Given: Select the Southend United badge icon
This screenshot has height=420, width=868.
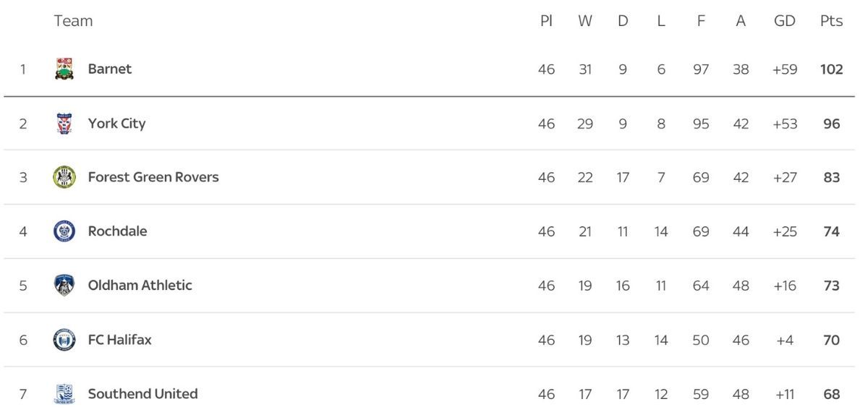Looking at the screenshot, I should point(64,394).
